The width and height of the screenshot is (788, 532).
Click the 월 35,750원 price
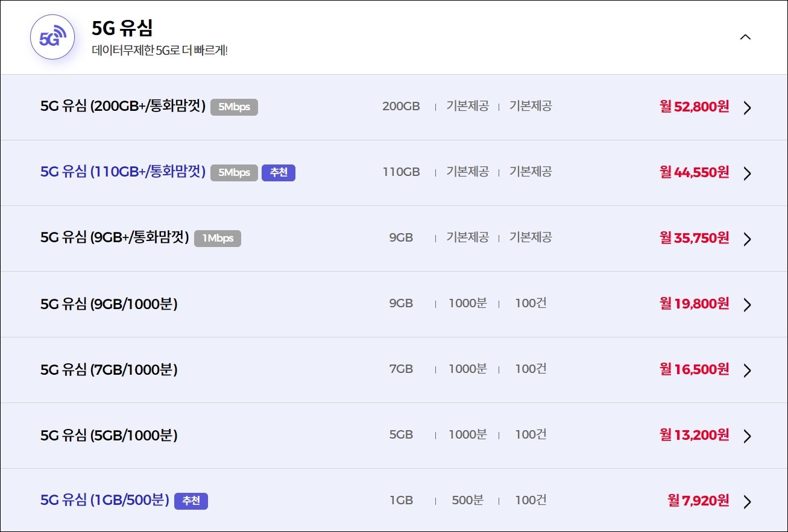click(x=695, y=238)
